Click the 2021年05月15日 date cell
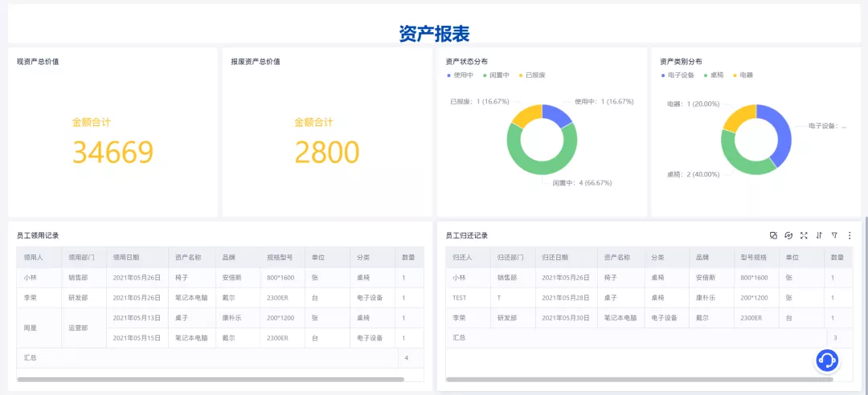Screen dimensions: 868x395 coord(137,338)
